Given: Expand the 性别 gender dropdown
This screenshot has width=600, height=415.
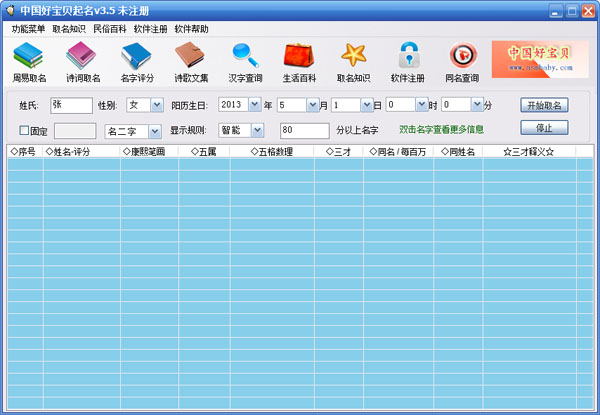Looking at the screenshot, I should click(x=157, y=105).
